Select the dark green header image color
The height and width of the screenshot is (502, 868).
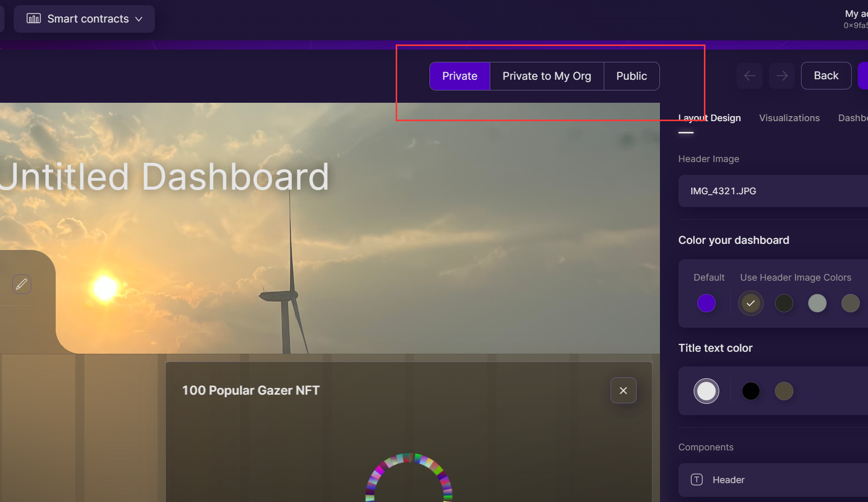[784, 303]
